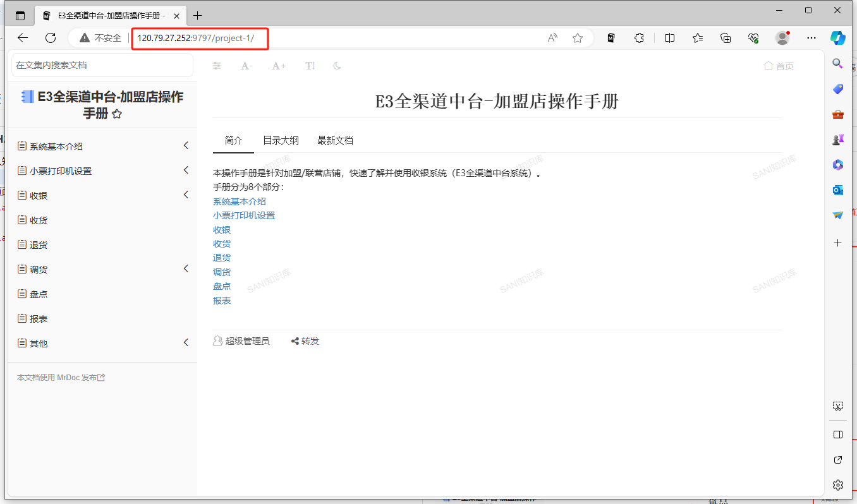
Task: Follow the 收货 link in content
Action: [222, 244]
